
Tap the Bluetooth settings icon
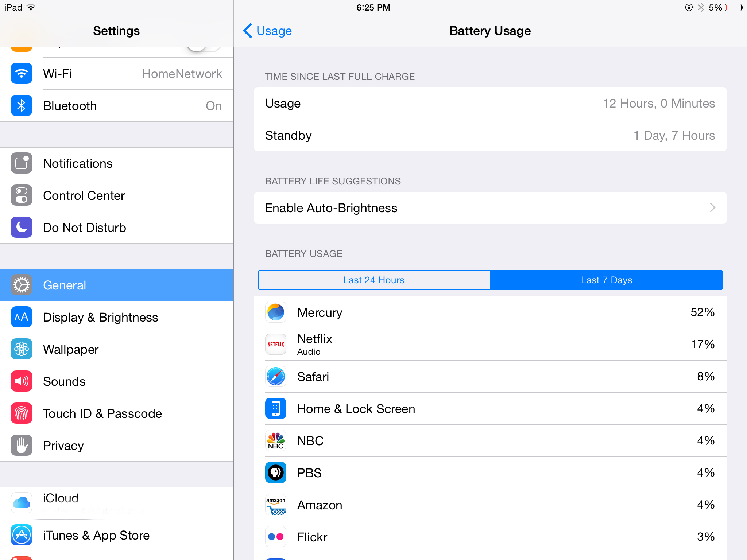tap(22, 106)
